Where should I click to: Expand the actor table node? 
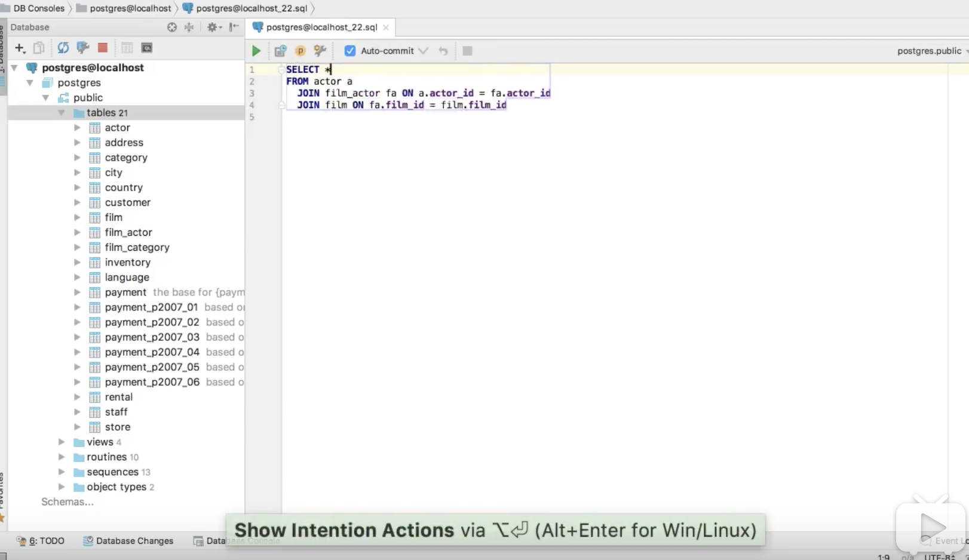click(77, 128)
